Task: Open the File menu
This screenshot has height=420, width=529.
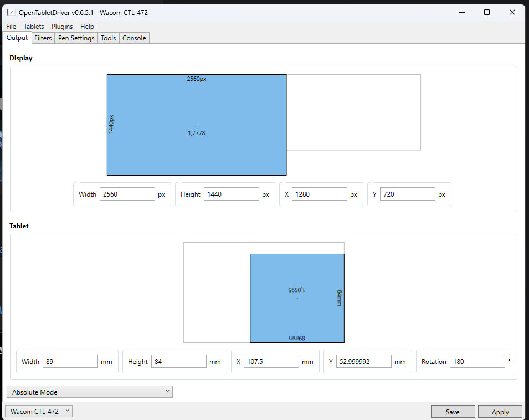Action: tap(11, 26)
